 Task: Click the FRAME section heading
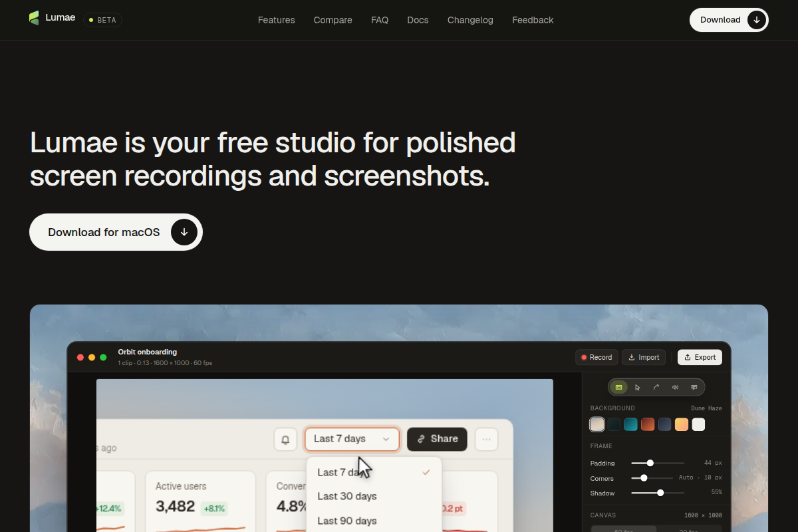click(x=601, y=446)
